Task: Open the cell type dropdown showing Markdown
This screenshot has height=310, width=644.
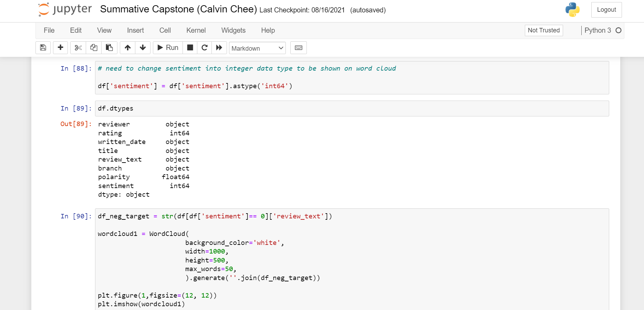Action: 257,48
